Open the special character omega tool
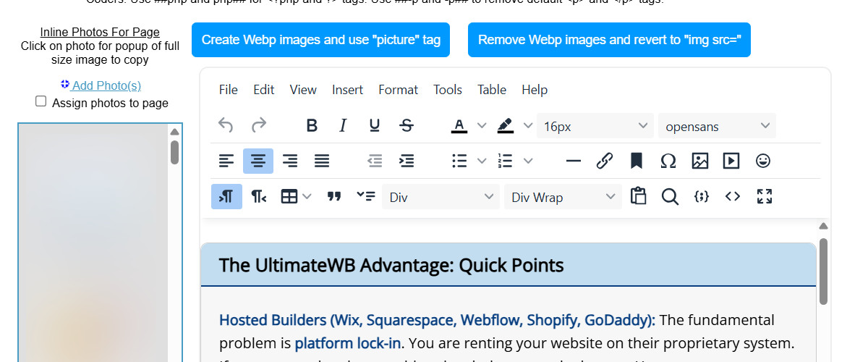Image resolution: width=868 pixels, height=362 pixels. point(668,161)
